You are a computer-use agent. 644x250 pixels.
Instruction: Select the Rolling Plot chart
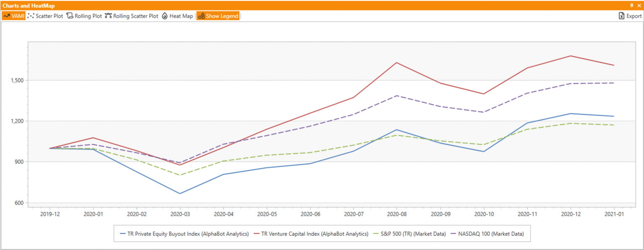84,16
